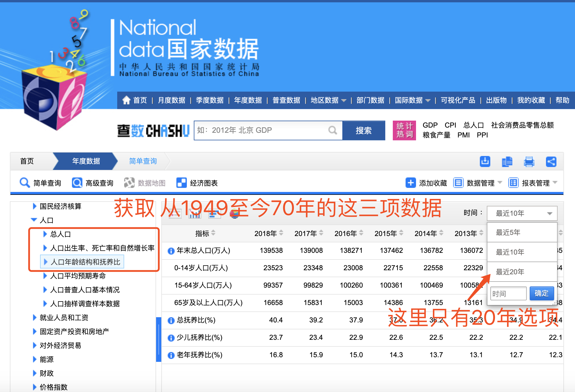Expand the 国民经济核算 tree node
This screenshot has width=575, height=392.
(35, 206)
